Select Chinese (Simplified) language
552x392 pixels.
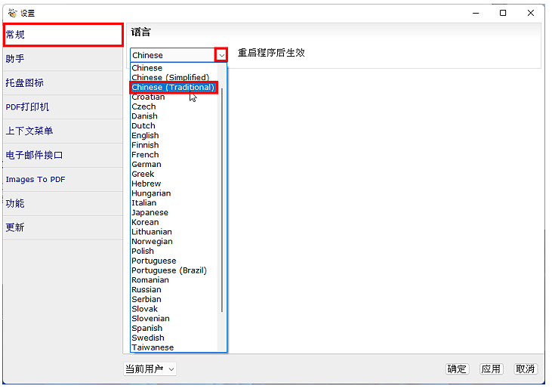(x=174, y=78)
